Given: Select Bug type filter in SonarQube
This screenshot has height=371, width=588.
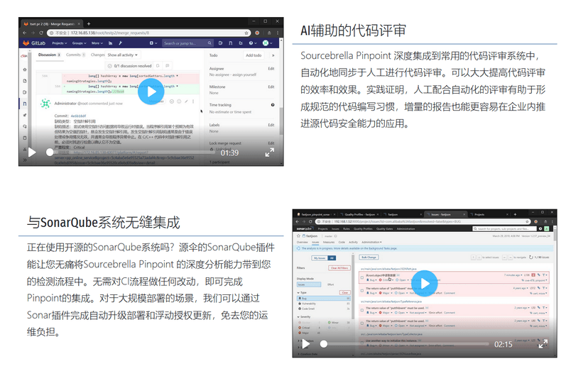Looking at the screenshot, I should (324, 299).
